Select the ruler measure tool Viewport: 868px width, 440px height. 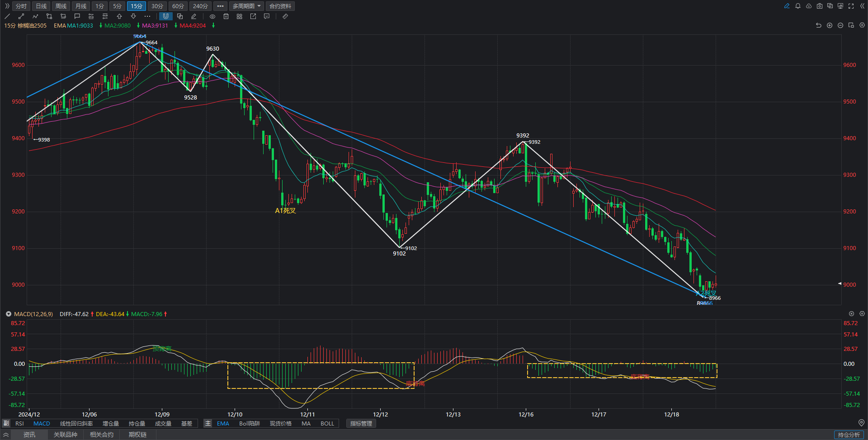(x=285, y=16)
